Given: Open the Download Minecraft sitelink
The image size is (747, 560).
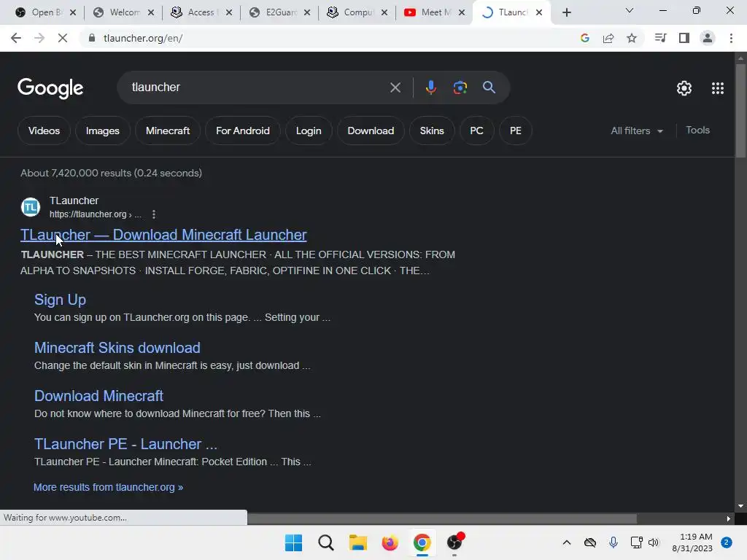Looking at the screenshot, I should 98,396.
